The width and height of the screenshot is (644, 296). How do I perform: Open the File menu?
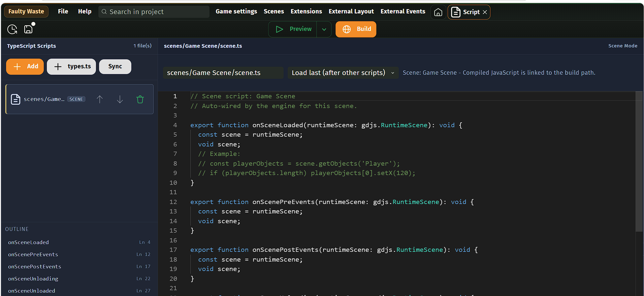click(63, 11)
